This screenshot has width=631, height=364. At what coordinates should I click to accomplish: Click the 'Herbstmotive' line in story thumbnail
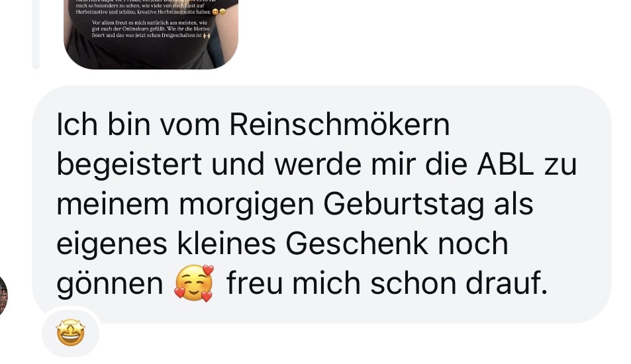(x=143, y=12)
